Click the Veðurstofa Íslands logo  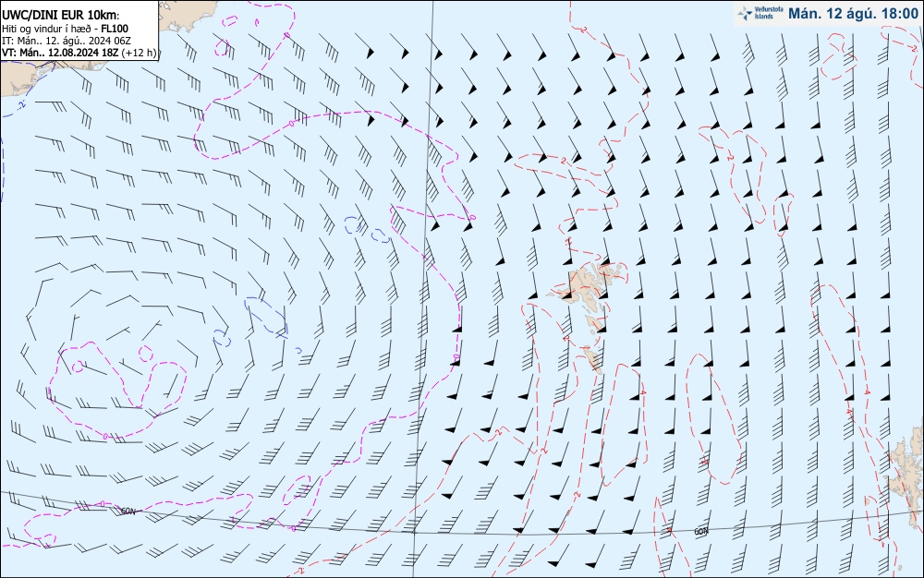pyautogui.click(x=760, y=13)
